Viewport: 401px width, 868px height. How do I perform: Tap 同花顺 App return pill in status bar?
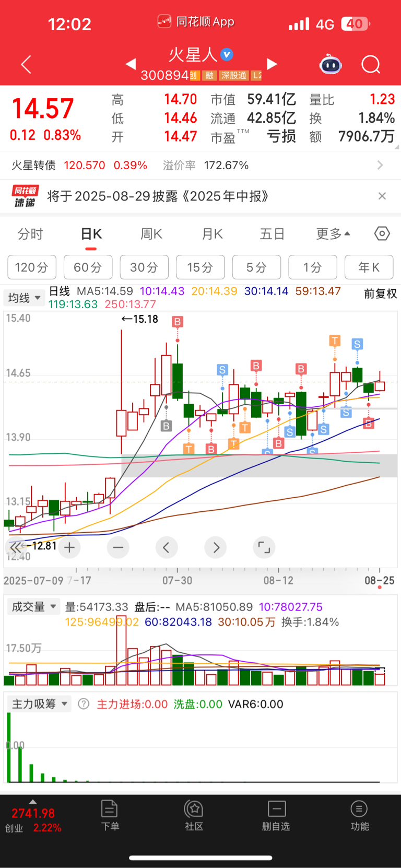[196, 22]
